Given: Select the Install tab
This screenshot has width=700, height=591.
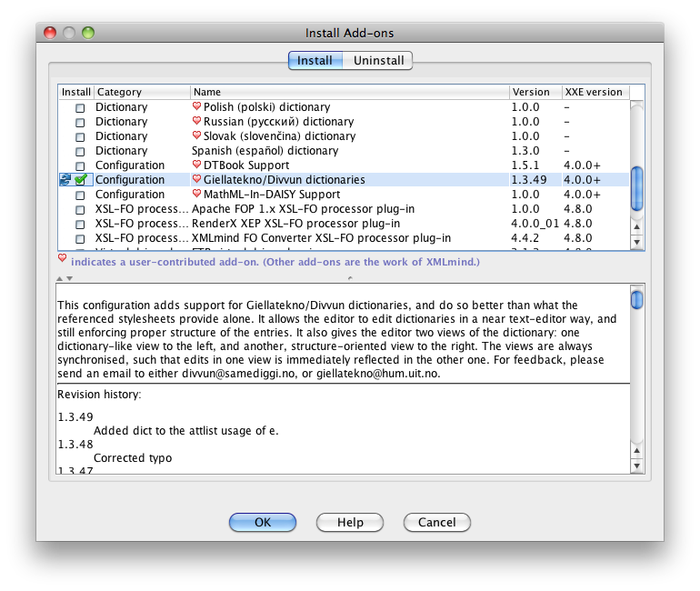Looking at the screenshot, I should click(x=315, y=61).
